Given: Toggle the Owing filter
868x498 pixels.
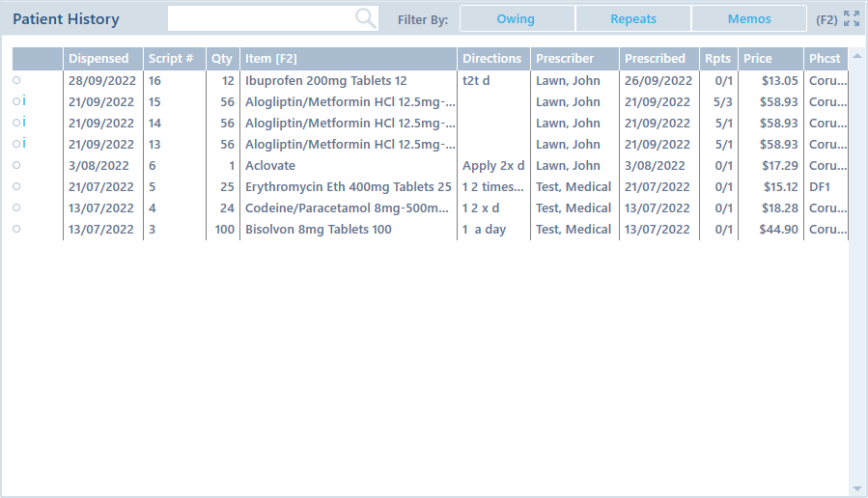Looking at the screenshot, I should pyautogui.click(x=516, y=19).
